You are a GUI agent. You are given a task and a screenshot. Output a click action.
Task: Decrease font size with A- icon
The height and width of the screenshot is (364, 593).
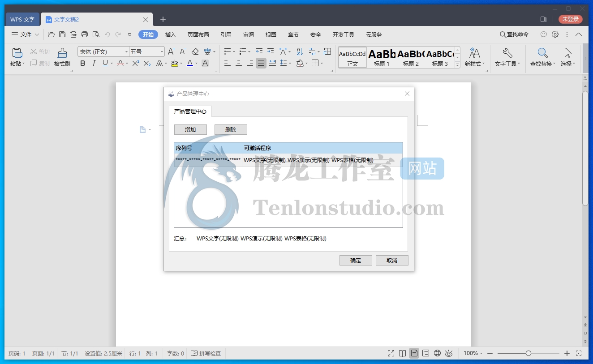pos(183,51)
